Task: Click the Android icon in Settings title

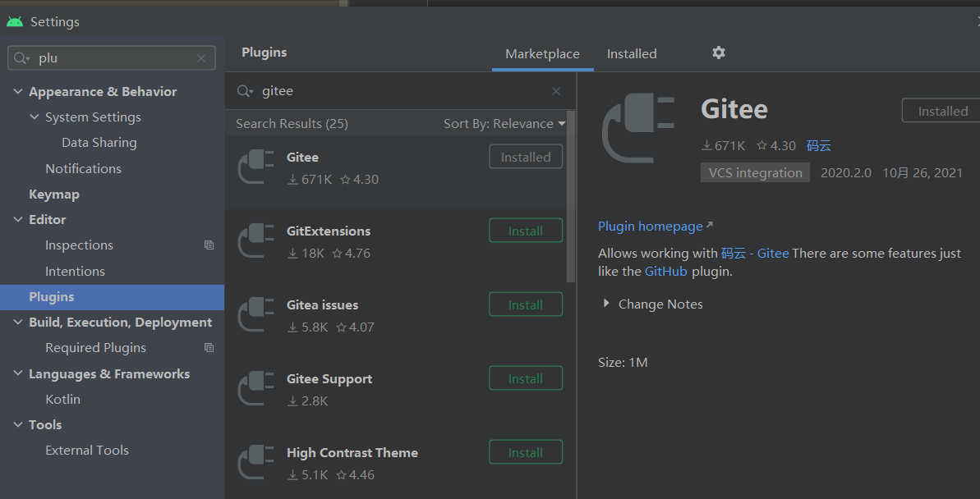Action: (x=14, y=22)
